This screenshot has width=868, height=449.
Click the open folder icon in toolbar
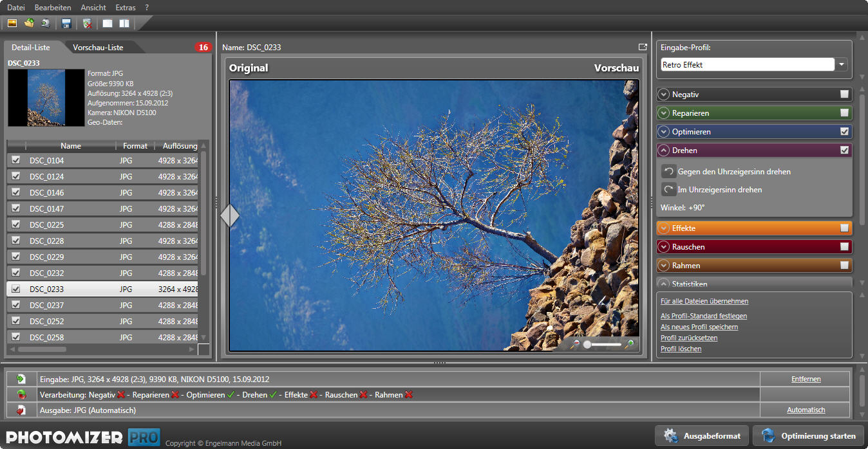[29, 24]
